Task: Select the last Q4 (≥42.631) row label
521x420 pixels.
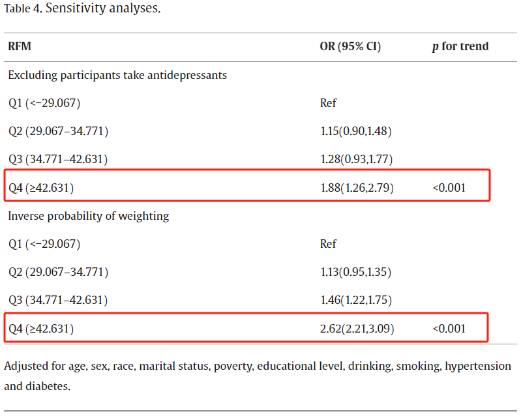Action: 41,329
